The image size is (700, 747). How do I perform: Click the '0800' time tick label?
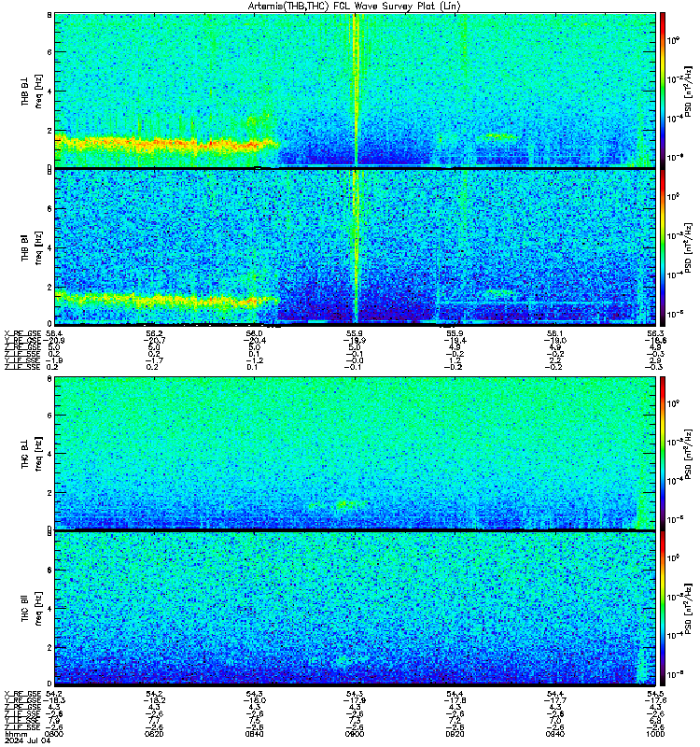pos(54,734)
